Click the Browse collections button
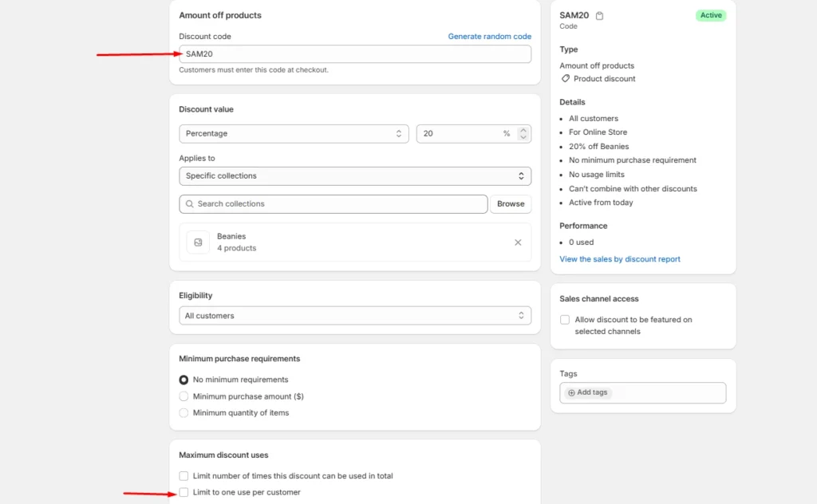 click(x=510, y=204)
